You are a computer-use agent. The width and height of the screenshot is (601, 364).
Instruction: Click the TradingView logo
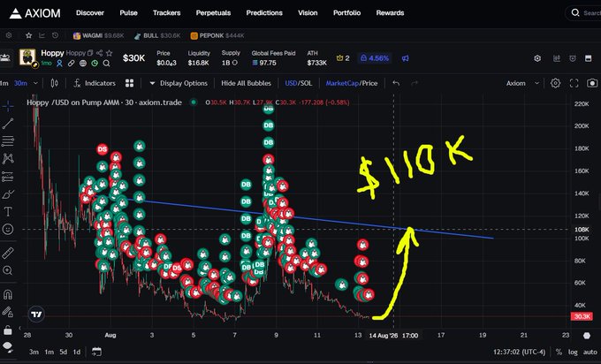36,315
